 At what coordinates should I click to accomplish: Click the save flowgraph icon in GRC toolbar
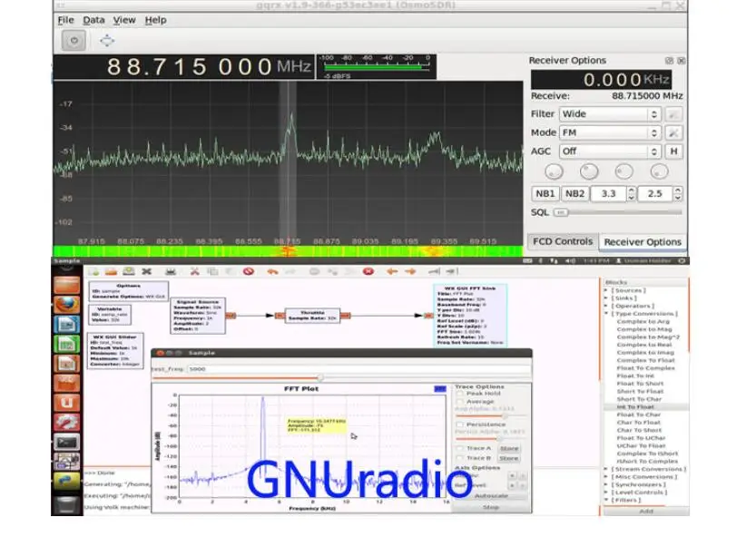tap(128, 272)
